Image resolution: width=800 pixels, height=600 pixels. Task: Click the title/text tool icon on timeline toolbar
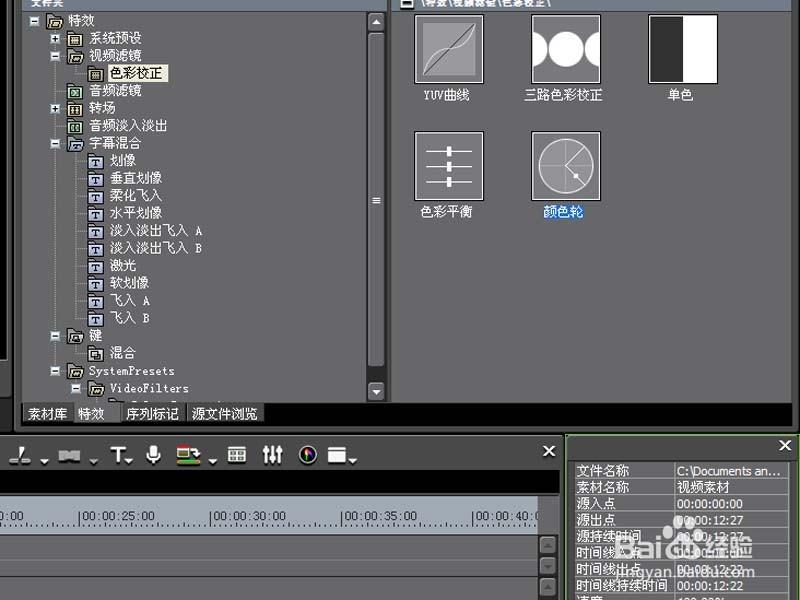click(117, 453)
